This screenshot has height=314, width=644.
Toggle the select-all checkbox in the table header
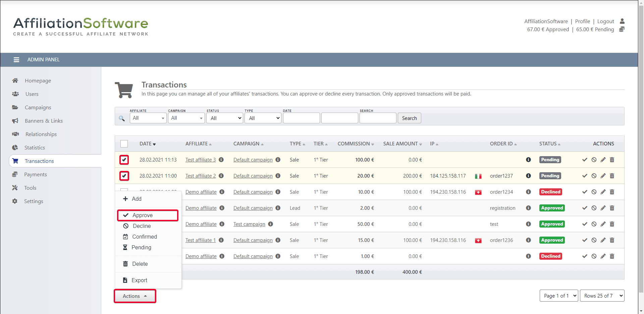[124, 144]
